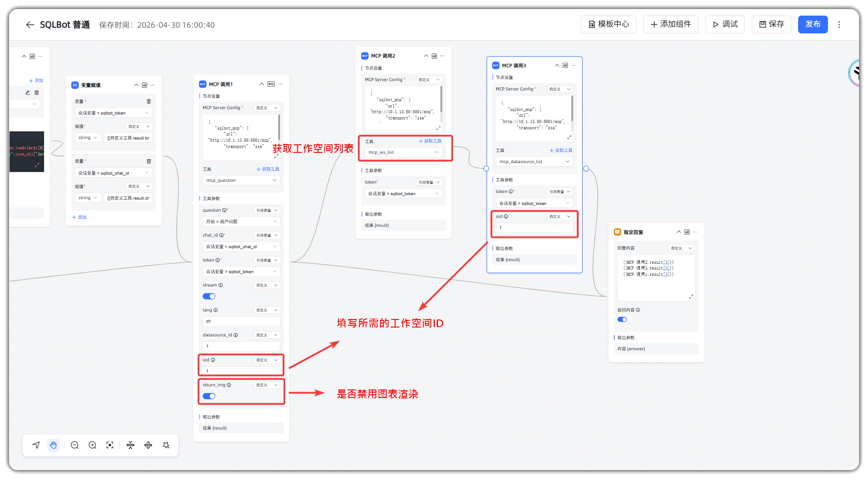Expand the MCP 调用2 config editor to fullscreen

tap(438, 128)
